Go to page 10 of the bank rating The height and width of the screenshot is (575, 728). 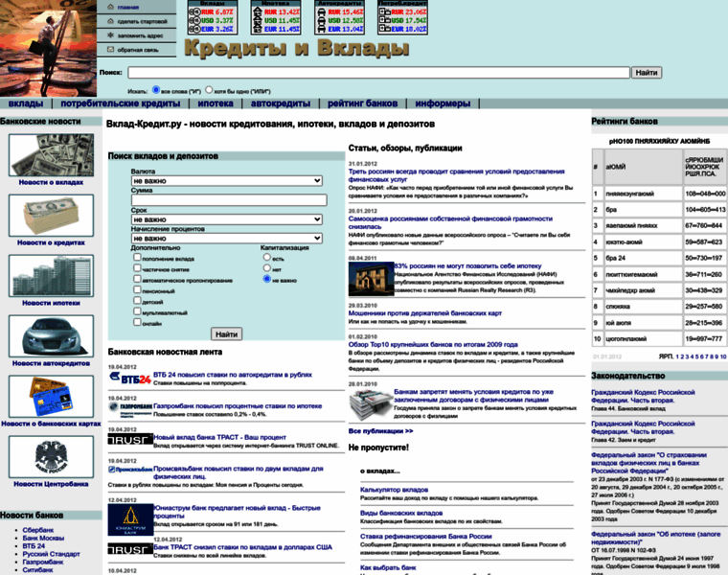723,356
